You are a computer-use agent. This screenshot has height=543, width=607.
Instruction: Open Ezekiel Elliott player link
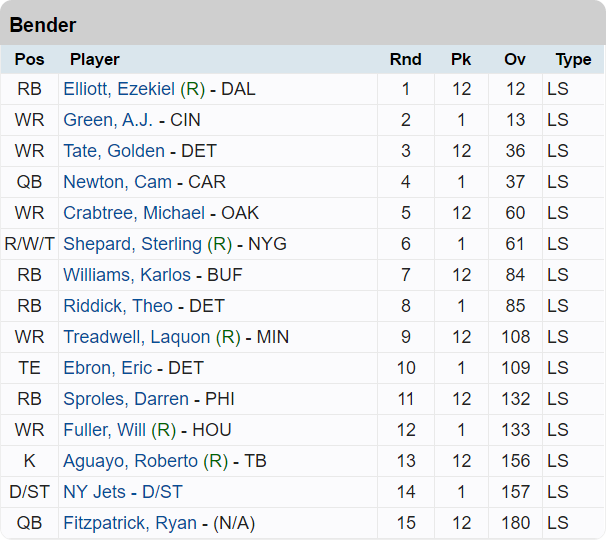[x=118, y=89]
